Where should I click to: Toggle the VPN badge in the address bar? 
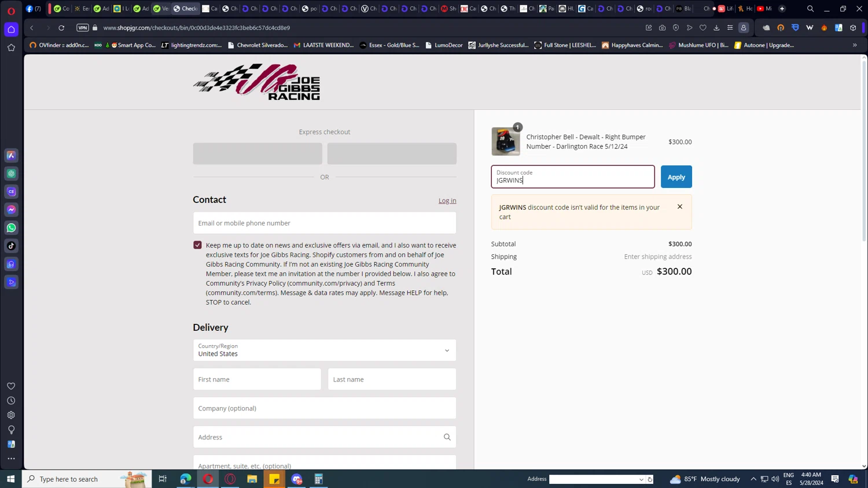83,28
